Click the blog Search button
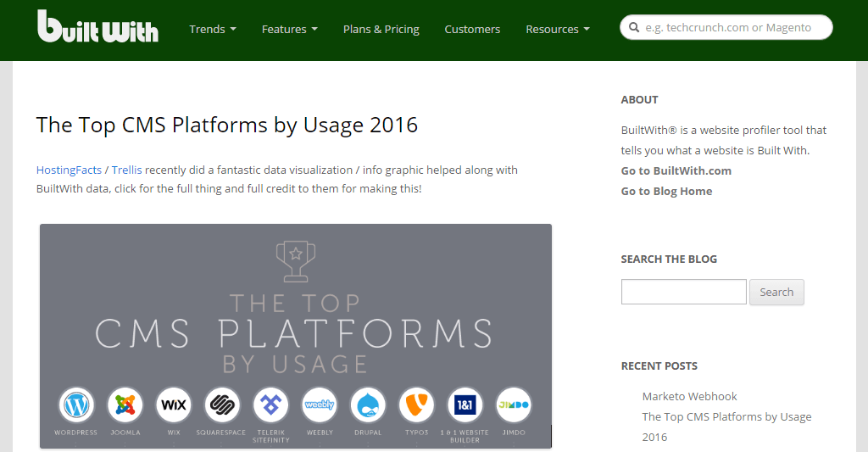The image size is (868, 452). 776,292
